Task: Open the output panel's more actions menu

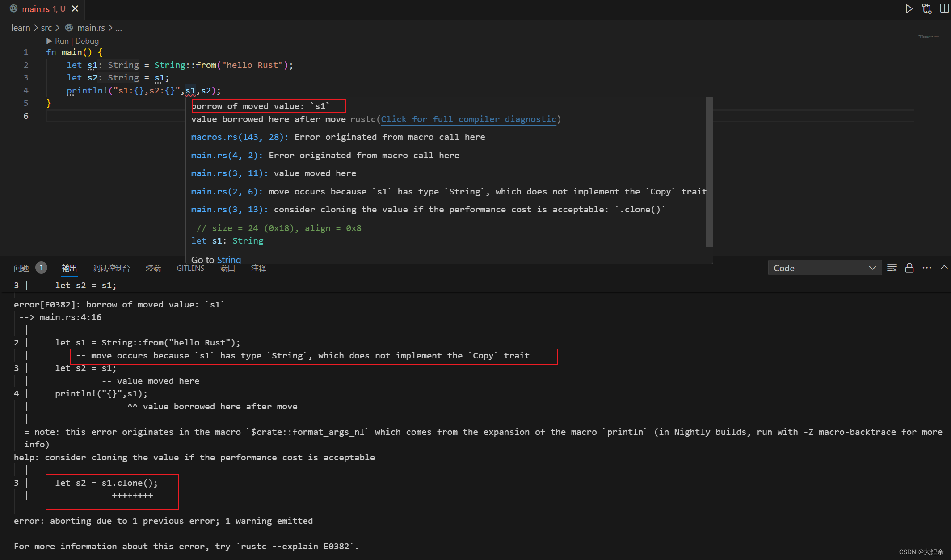Action: [x=927, y=268]
